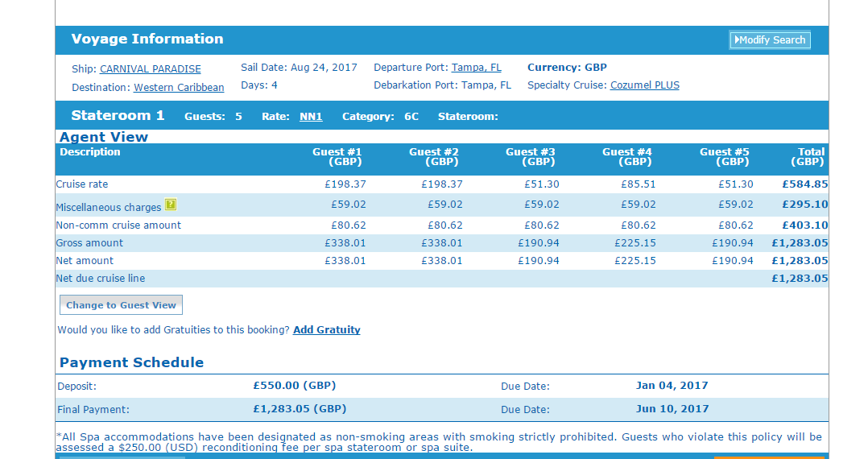Click the Net amount row label
868x459 pixels.
85,261
